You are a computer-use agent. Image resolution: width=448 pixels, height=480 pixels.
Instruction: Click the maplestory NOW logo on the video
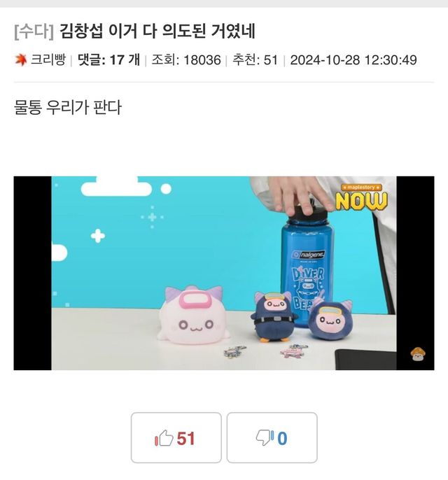(362, 197)
